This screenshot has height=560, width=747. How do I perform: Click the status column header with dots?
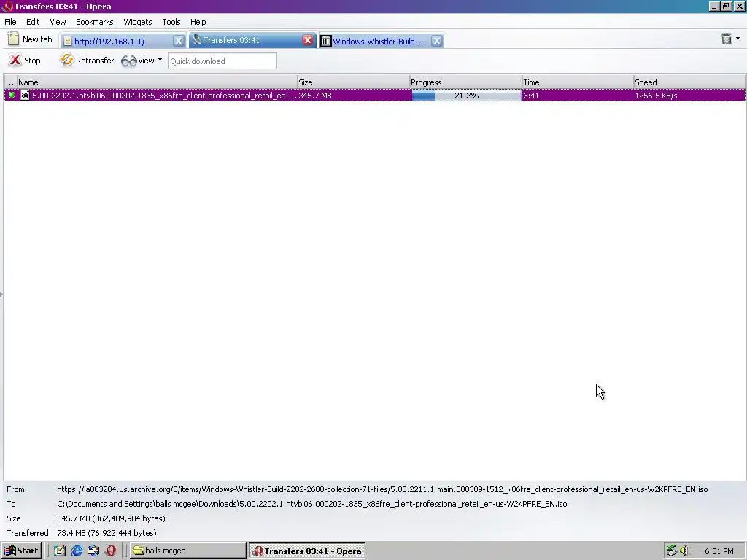point(10,82)
